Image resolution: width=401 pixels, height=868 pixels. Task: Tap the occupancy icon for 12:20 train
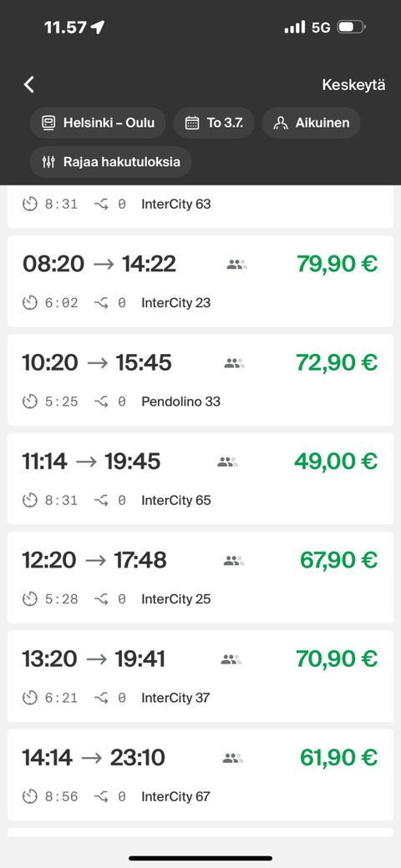click(234, 561)
